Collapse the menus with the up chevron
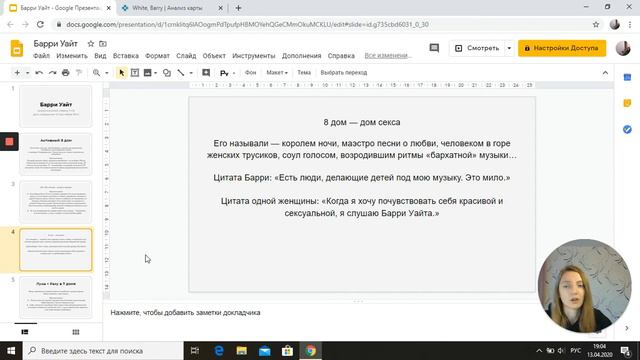 click(605, 73)
